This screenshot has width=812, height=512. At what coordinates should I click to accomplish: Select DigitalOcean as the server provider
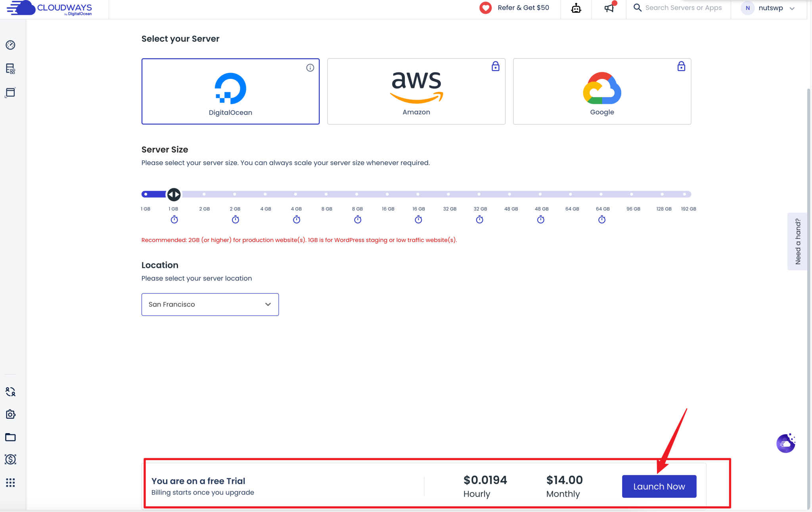230,91
